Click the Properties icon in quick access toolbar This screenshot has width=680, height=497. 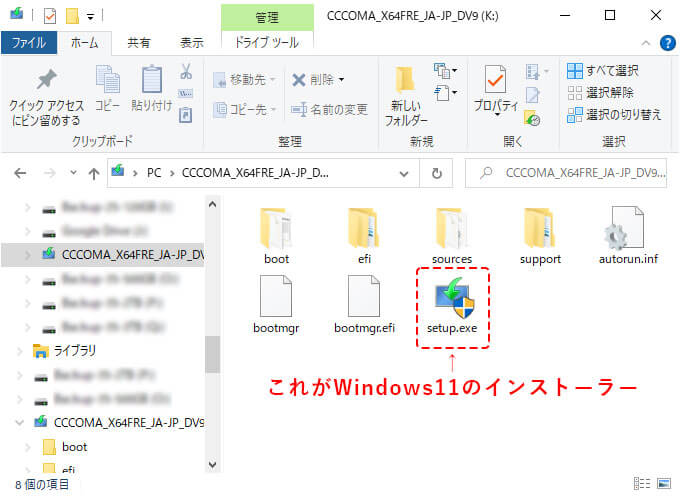(x=50, y=16)
